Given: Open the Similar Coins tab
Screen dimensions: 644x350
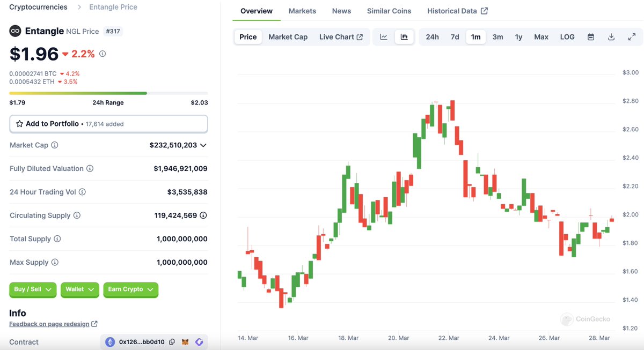Looking at the screenshot, I should click(x=389, y=11).
